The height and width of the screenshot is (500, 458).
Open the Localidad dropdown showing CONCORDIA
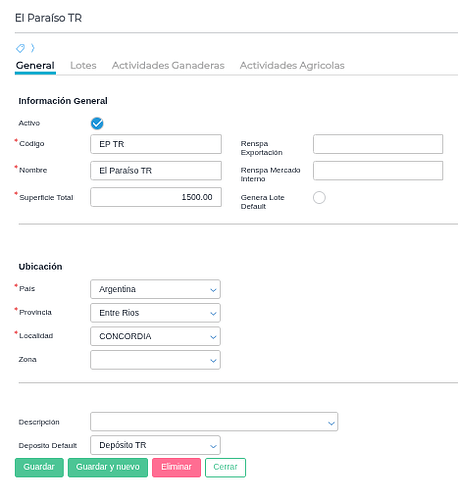[155, 336]
